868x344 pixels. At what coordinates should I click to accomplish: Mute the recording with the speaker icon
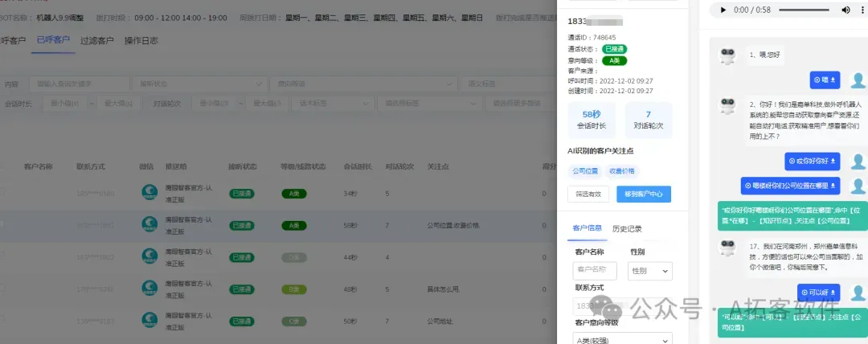pos(845,10)
